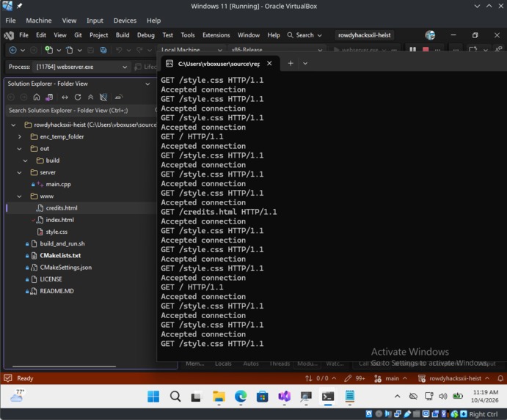Open the main branch selector
507x420 pixels.
[x=390, y=378]
